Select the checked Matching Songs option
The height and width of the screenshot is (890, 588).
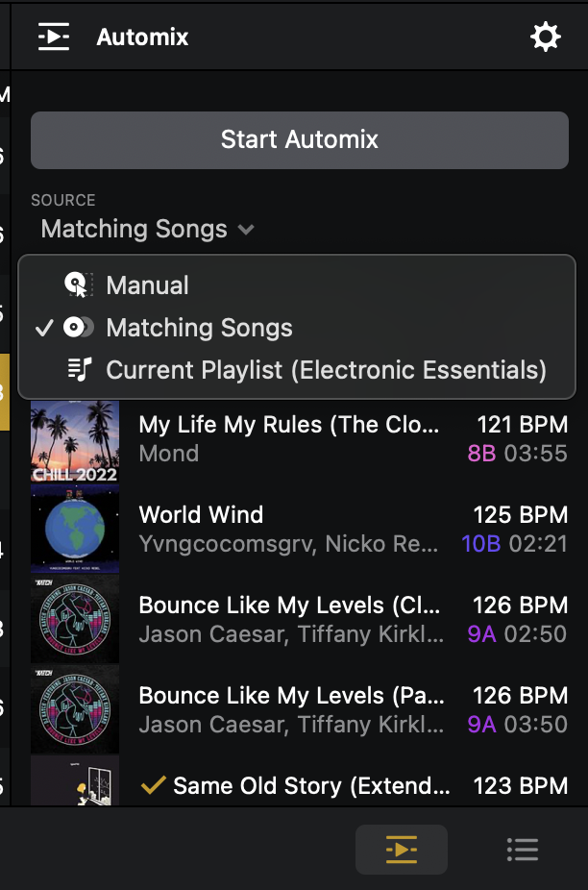pos(199,328)
